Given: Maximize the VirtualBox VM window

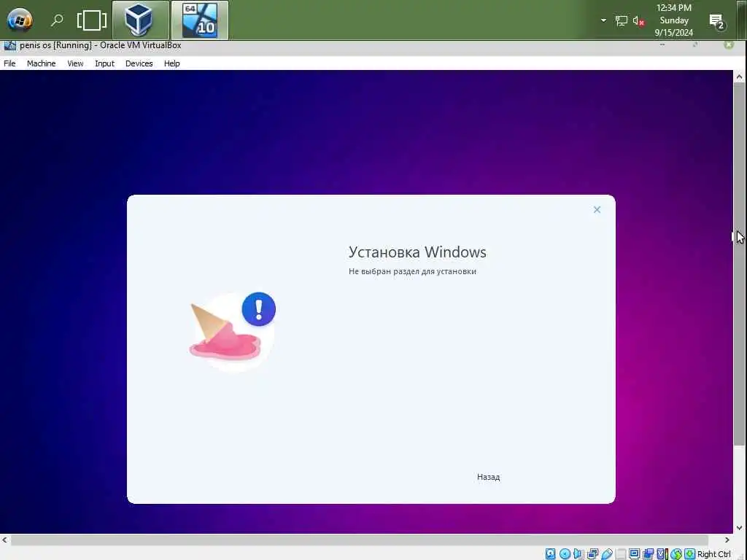Looking at the screenshot, I should coord(695,44).
